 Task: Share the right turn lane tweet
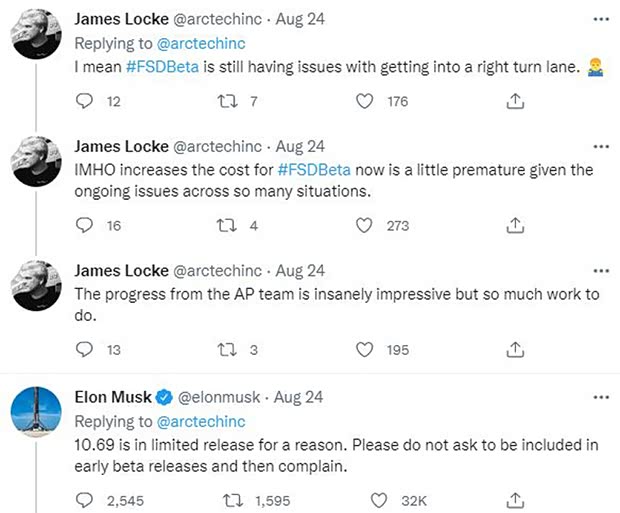pyautogui.click(x=515, y=100)
